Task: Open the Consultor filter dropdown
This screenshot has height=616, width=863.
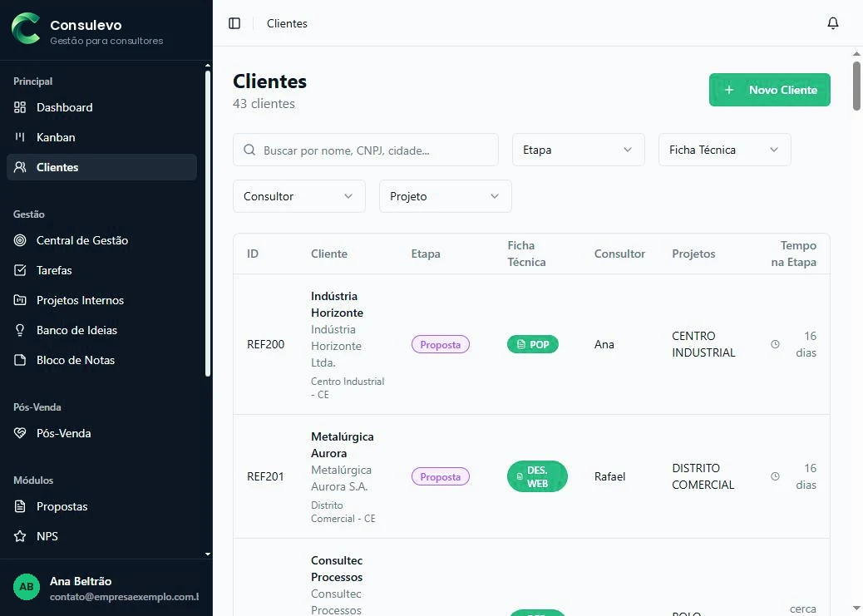Action: 298,196
